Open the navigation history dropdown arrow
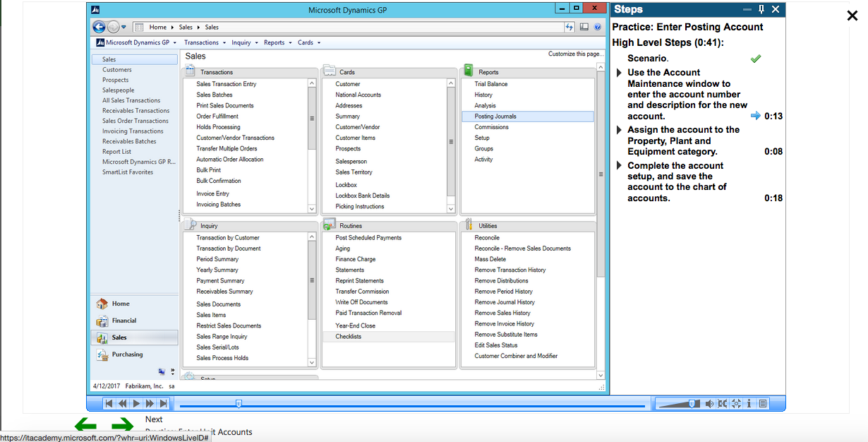Screen dimensions: 868x442 [124, 27]
